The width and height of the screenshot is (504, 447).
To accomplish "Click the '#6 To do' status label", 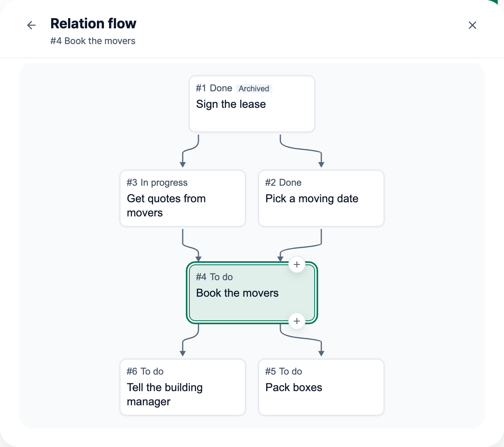I will point(145,371).
